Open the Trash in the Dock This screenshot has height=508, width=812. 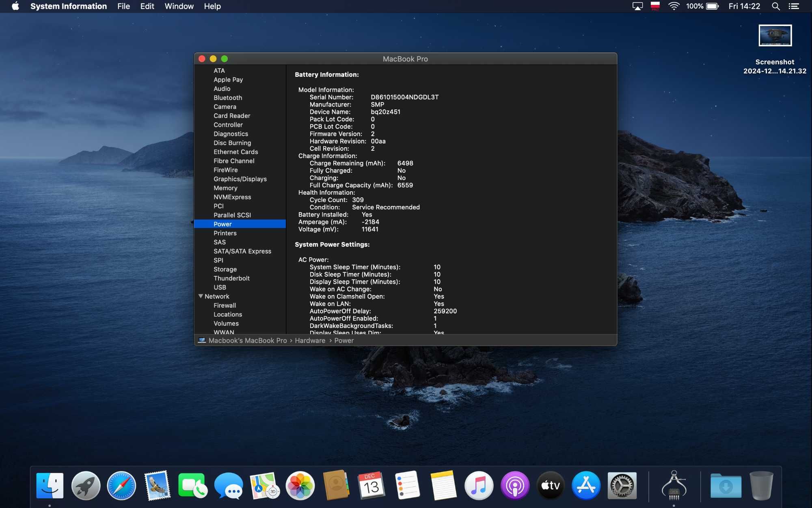point(761,486)
